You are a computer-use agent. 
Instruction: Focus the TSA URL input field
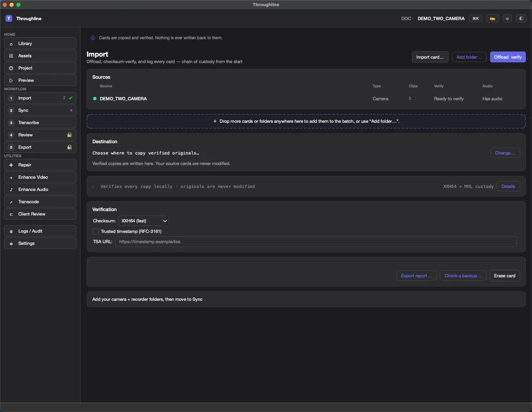tap(316, 242)
